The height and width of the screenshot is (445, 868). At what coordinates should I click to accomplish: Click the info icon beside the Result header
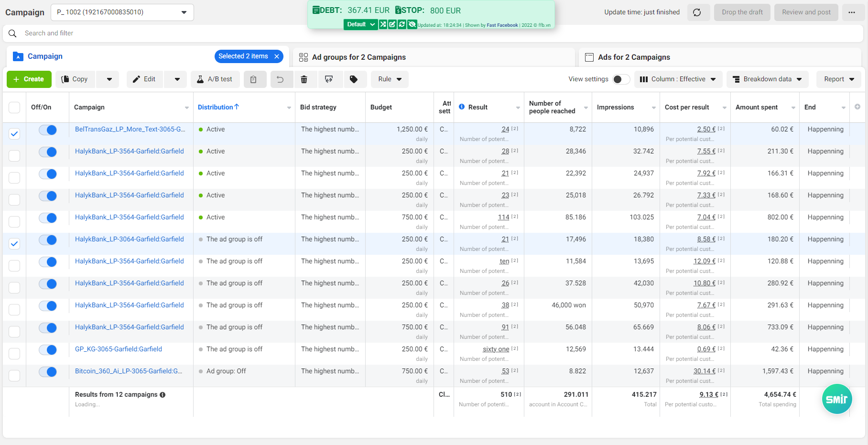click(x=462, y=107)
